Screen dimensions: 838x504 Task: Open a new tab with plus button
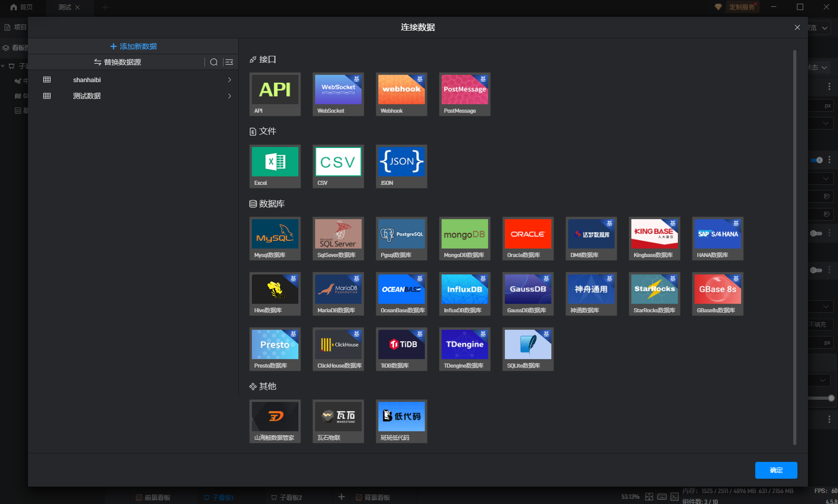(105, 7)
